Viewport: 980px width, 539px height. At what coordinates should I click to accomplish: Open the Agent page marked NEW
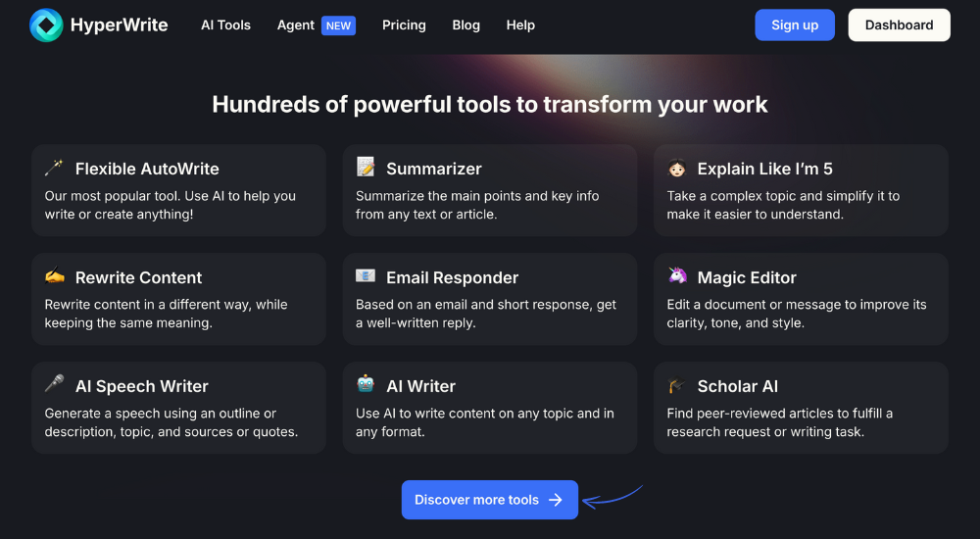coord(317,25)
